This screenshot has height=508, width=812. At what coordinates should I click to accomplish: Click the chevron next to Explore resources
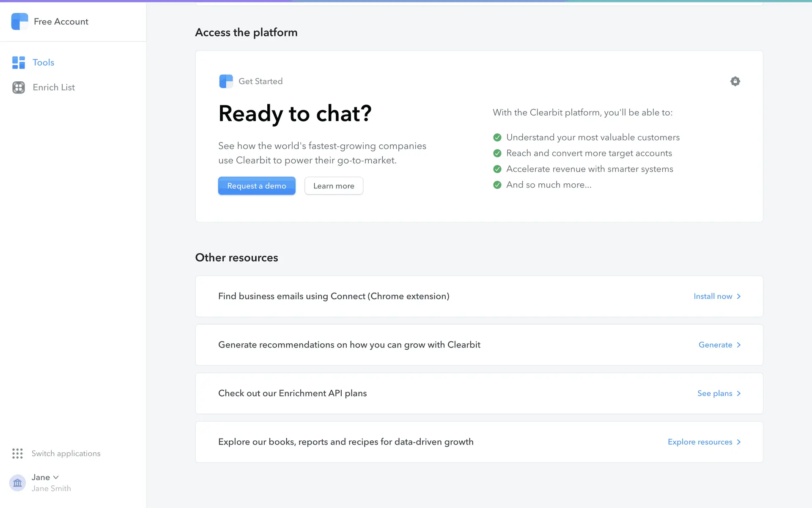(x=739, y=442)
